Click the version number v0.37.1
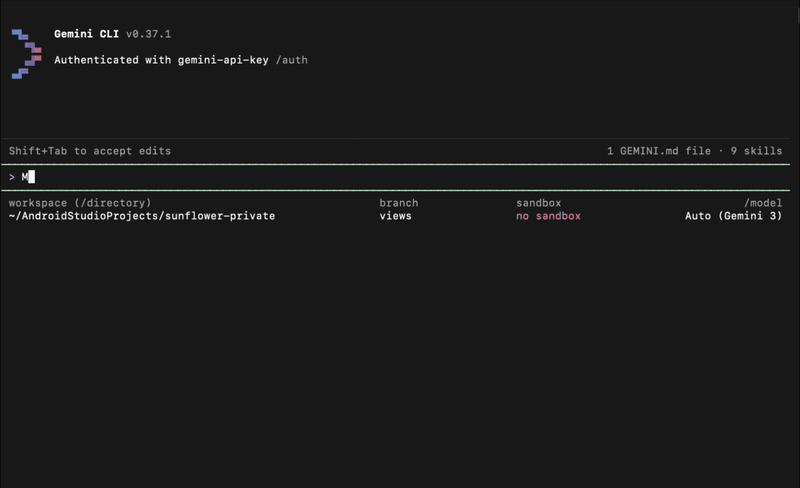The width and height of the screenshot is (800, 488). pos(148,34)
